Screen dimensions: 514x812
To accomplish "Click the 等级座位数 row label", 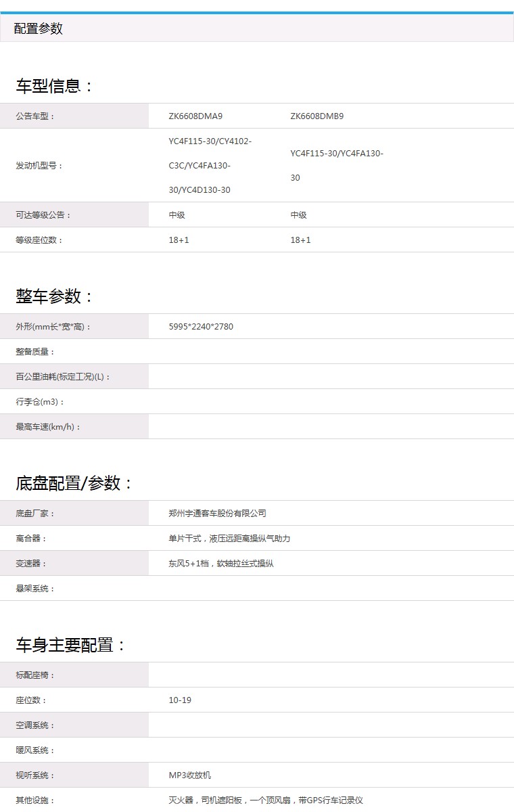I will tap(40, 240).
